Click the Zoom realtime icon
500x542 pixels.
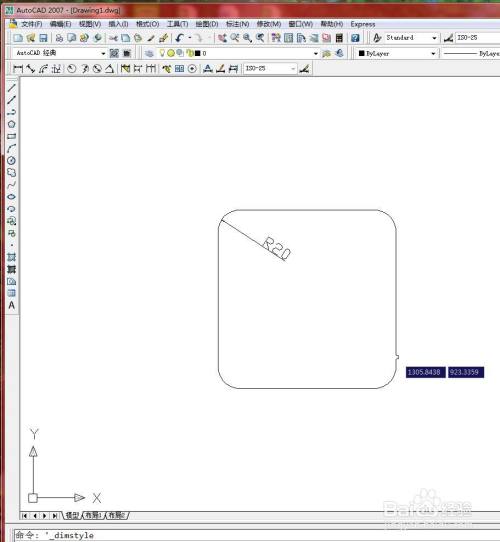click(235, 38)
